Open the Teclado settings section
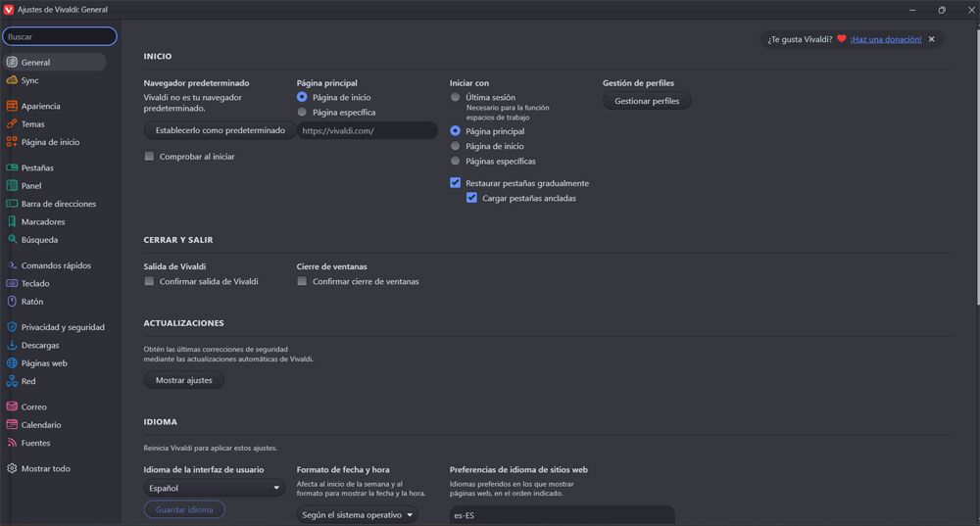 [35, 283]
